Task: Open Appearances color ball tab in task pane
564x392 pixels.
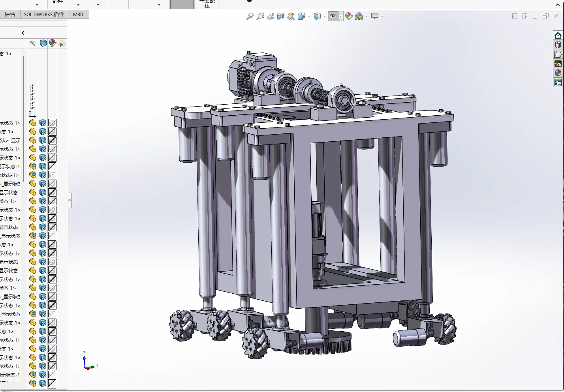Action: (558, 73)
